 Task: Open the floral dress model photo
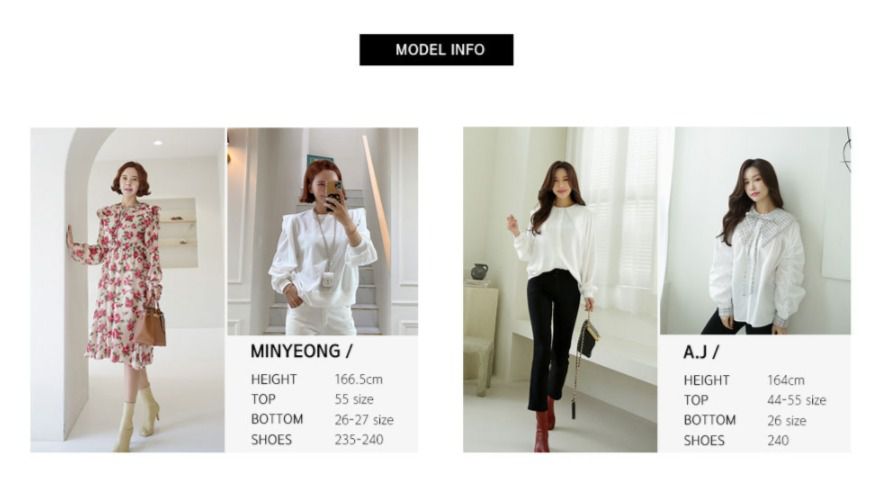click(x=127, y=290)
